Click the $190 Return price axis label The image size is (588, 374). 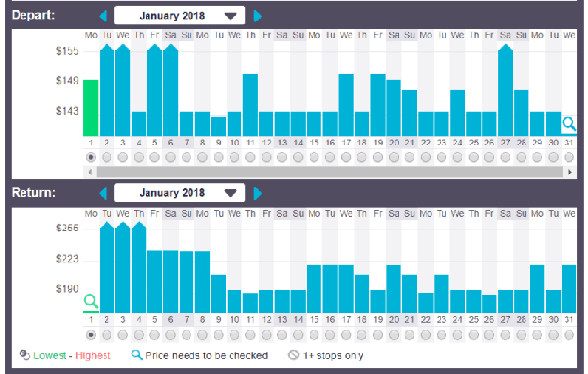click(67, 289)
